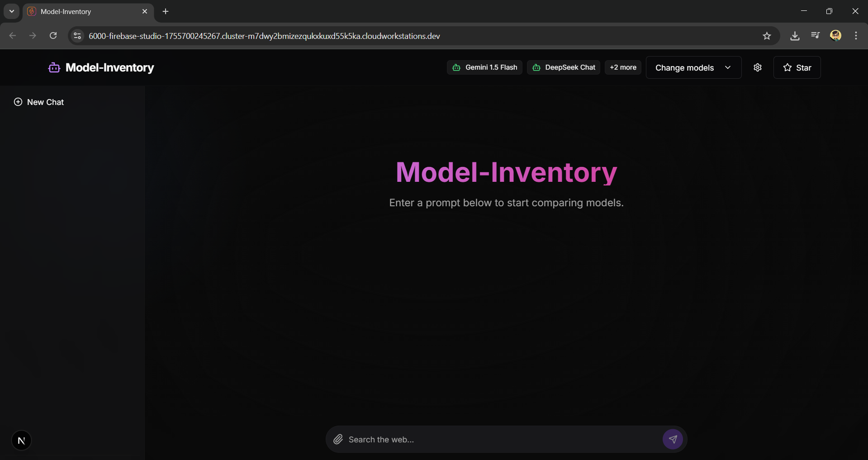Bookmark the page via the address bar star
The width and height of the screenshot is (868, 460).
click(767, 36)
